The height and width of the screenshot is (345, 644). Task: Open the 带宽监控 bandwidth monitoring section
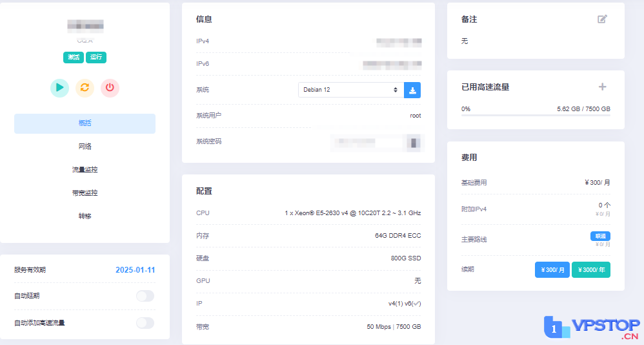click(x=85, y=193)
